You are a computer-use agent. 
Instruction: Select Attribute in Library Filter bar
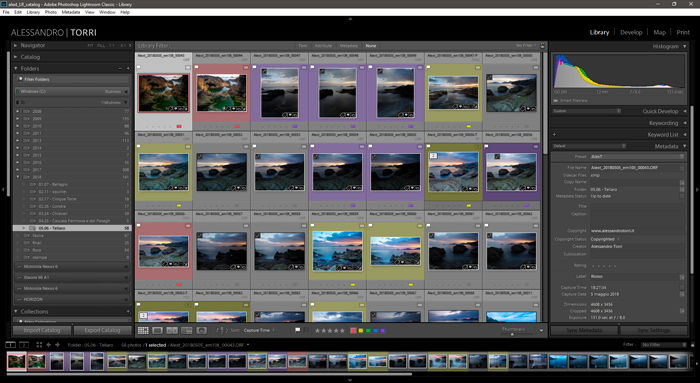323,46
